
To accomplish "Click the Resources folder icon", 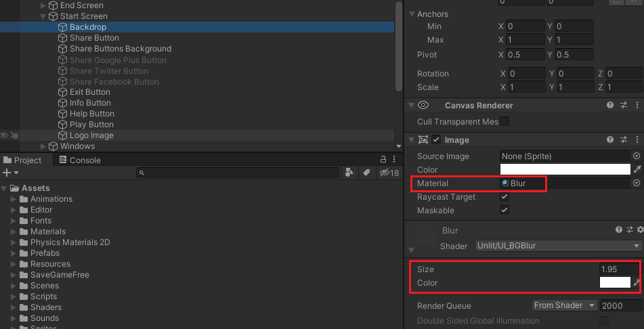I will 24,264.
